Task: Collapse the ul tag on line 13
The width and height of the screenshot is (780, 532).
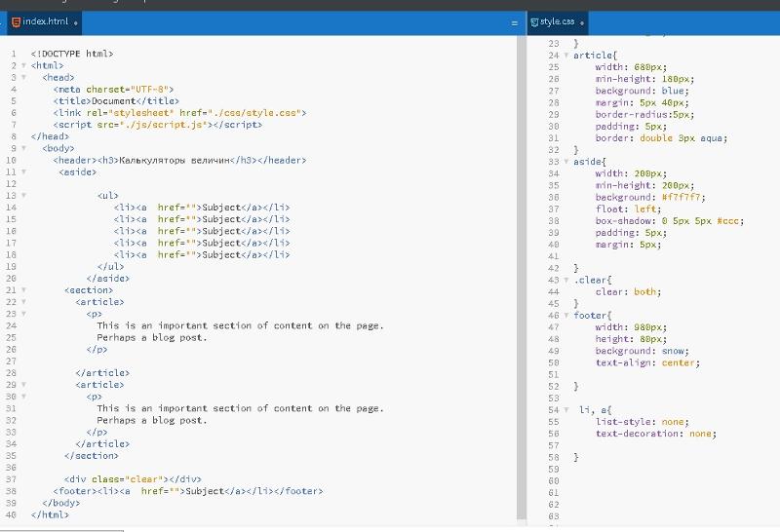Action: click(x=23, y=196)
